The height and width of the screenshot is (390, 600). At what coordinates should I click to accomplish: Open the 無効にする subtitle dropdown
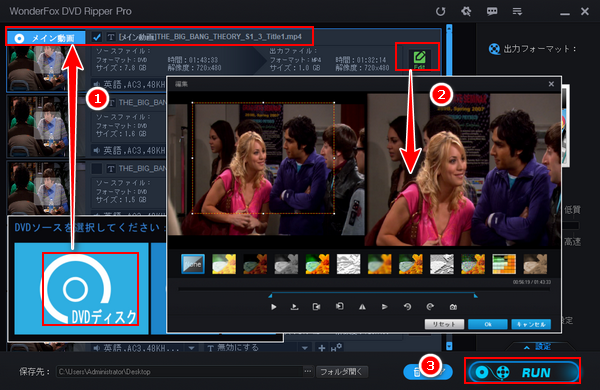(x=305, y=348)
